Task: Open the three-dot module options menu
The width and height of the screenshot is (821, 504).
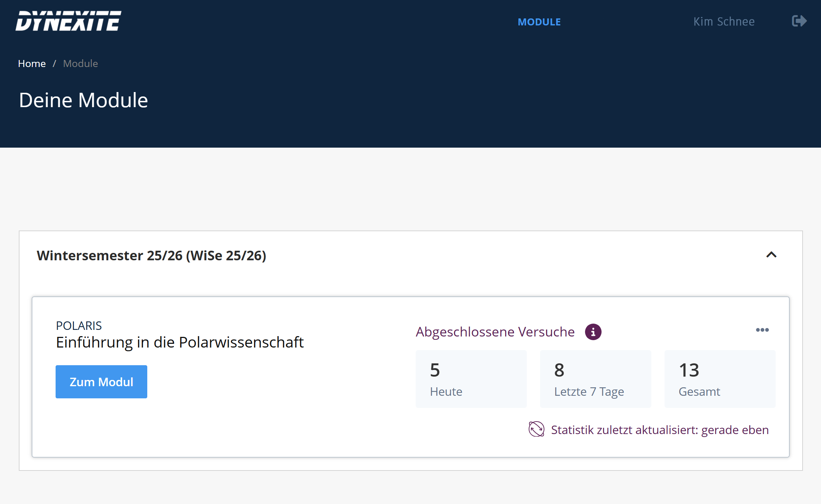Action: (x=762, y=330)
